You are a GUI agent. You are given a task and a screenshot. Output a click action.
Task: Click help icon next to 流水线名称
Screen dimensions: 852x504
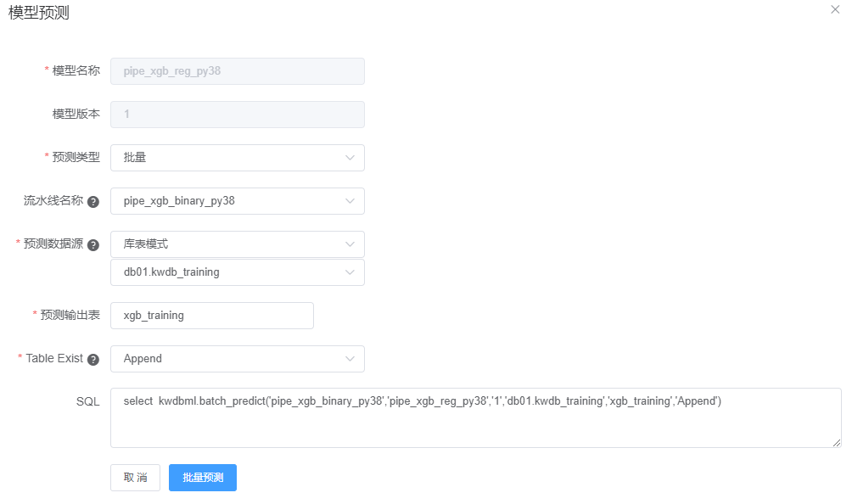tap(93, 202)
